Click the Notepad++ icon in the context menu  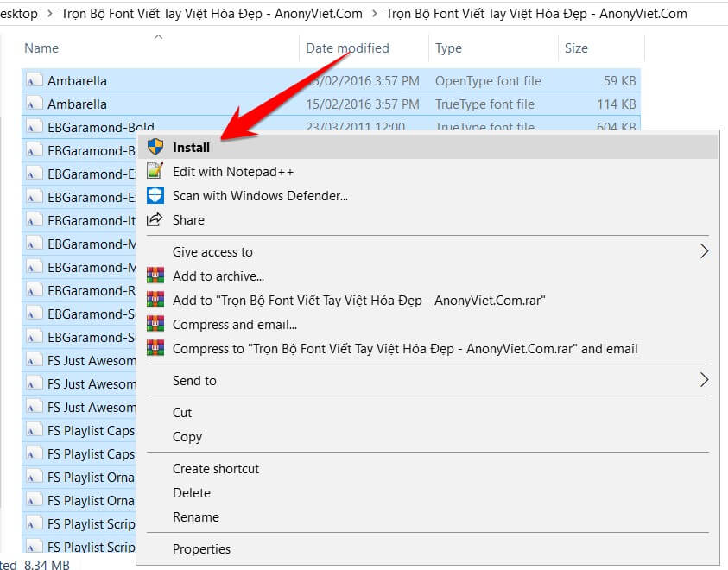click(155, 171)
